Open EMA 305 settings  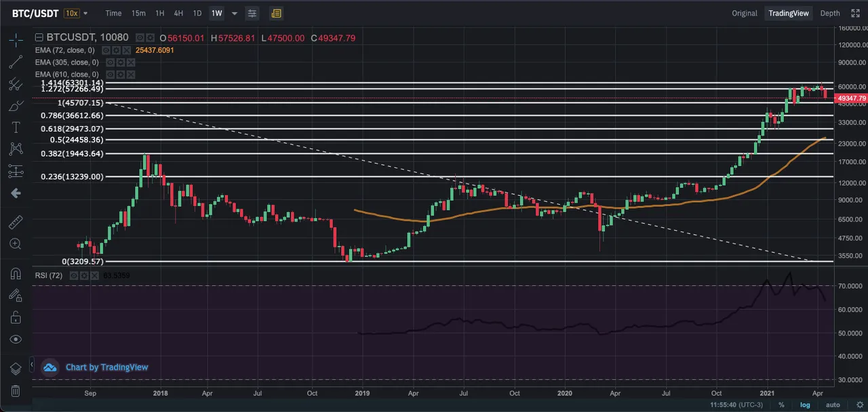(x=120, y=62)
